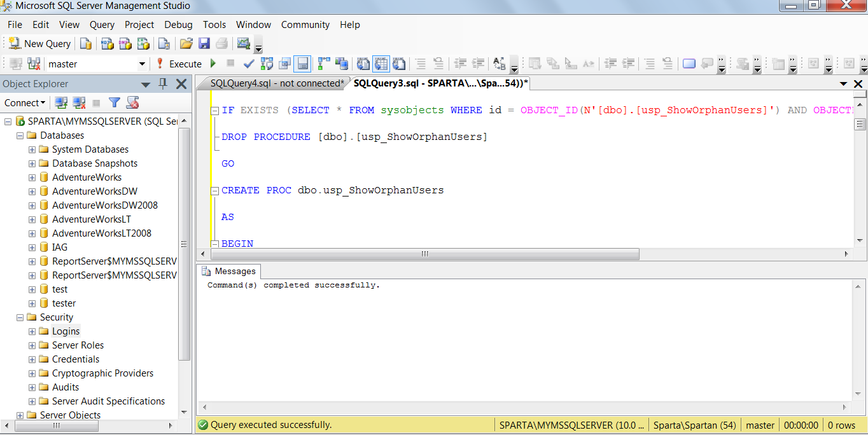The width and height of the screenshot is (868, 435).
Task: Toggle Include Actual Execution Plan button
Action: click(x=325, y=64)
